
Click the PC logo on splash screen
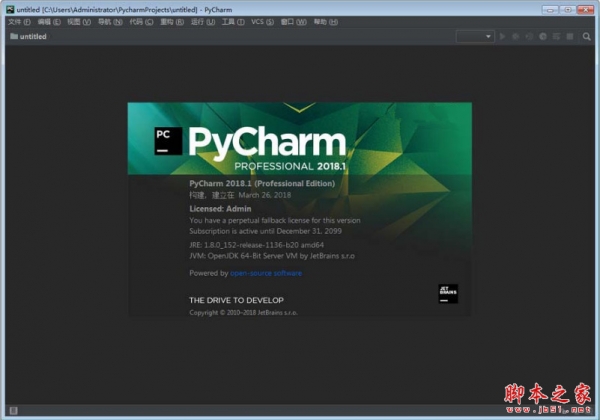click(168, 139)
